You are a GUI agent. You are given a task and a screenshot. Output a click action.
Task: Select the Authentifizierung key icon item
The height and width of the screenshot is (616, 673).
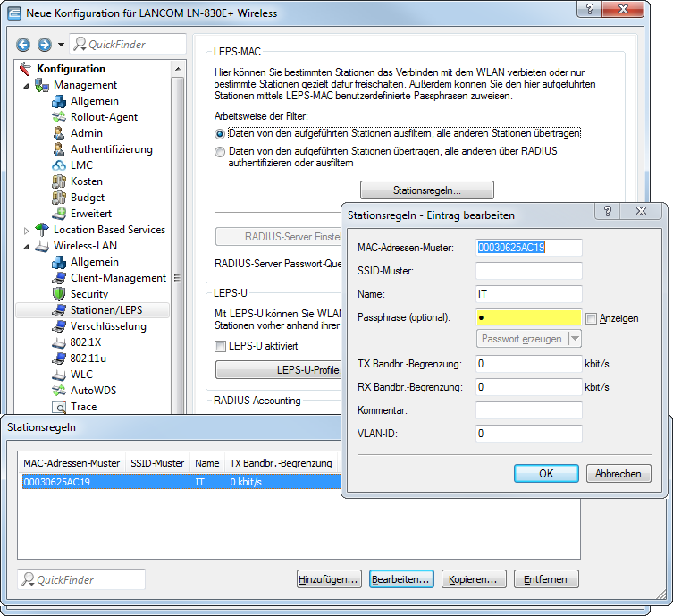tap(111, 149)
